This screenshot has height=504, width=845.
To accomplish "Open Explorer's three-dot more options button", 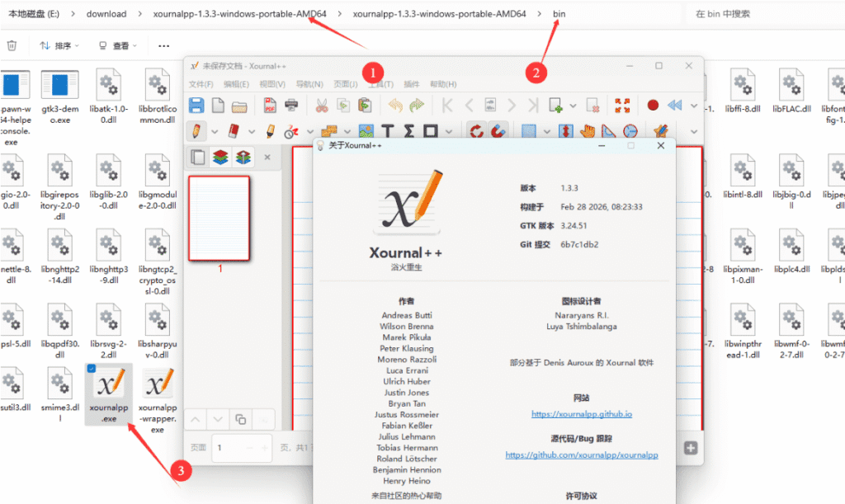I will click(x=164, y=45).
